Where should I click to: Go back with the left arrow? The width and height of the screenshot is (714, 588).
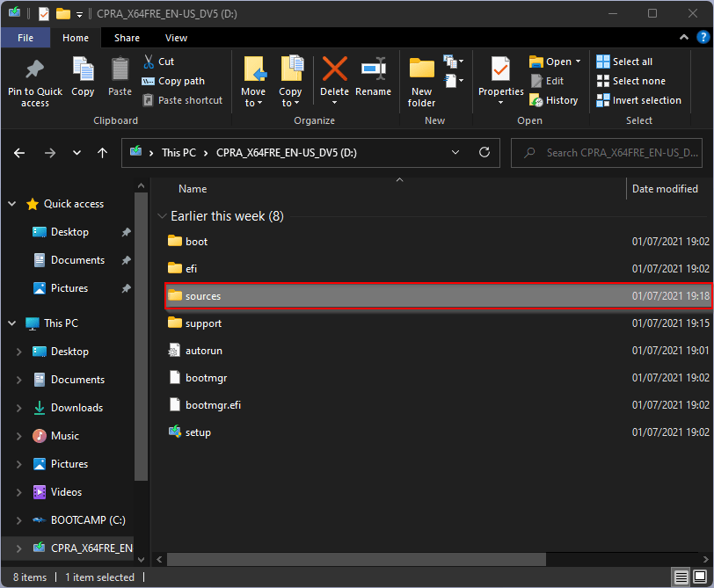pyautogui.click(x=19, y=153)
